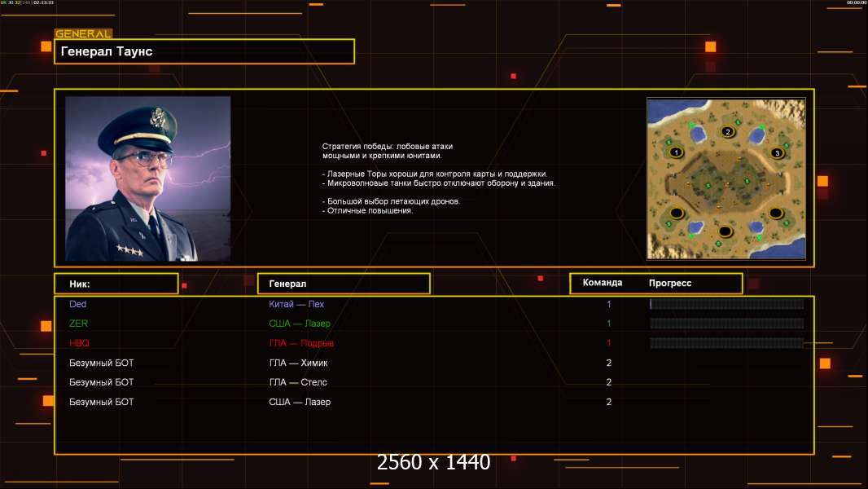Click the Прогресс column header
The width and height of the screenshot is (868, 489).
click(x=670, y=283)
